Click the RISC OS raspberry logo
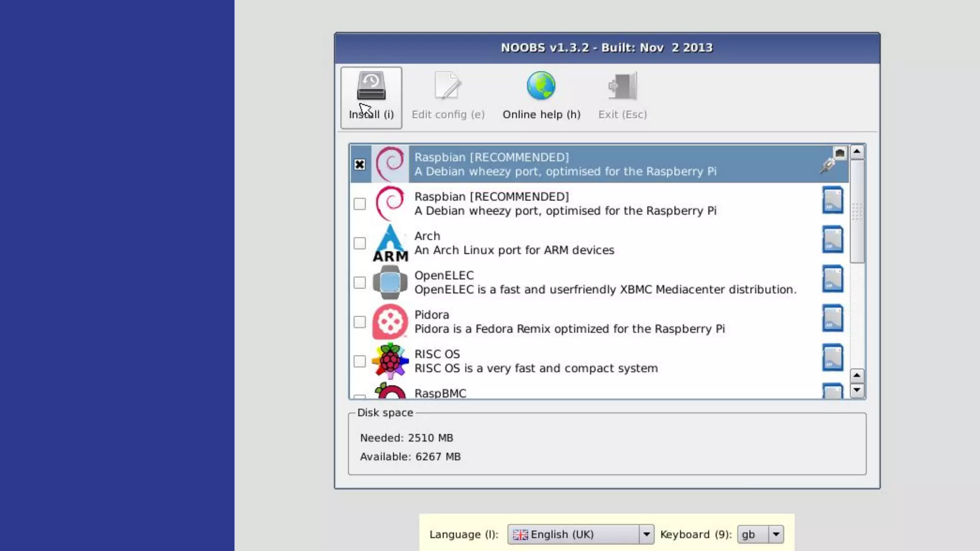The image size is (980, 551). (x=390, y=361)
